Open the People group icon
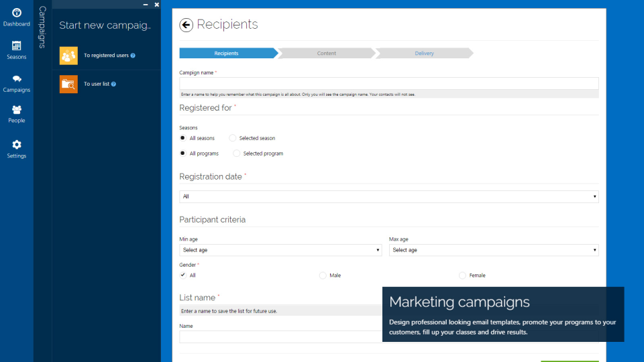 point(17,109)
